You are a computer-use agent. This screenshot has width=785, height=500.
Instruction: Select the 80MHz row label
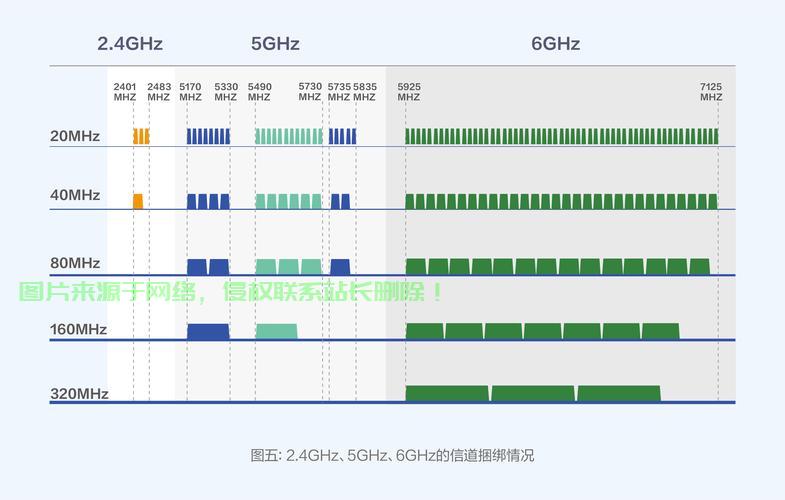(75, 263)
